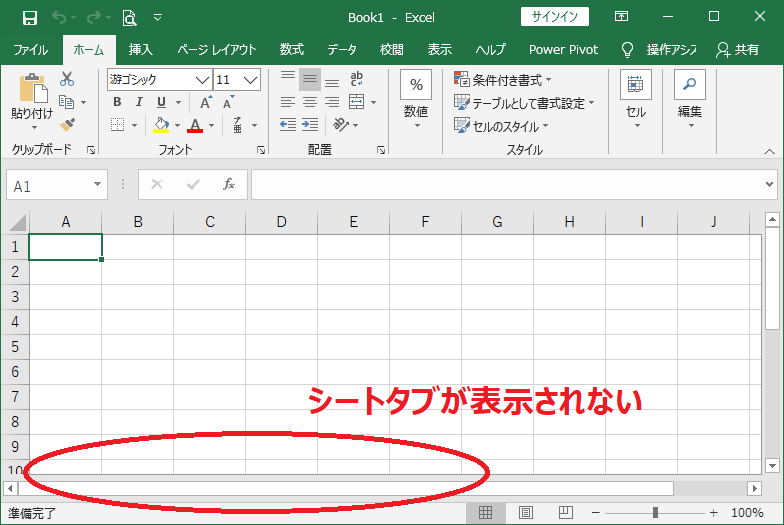Click Merge and Center icon
The image size is (784, 525).
(356, 102)
